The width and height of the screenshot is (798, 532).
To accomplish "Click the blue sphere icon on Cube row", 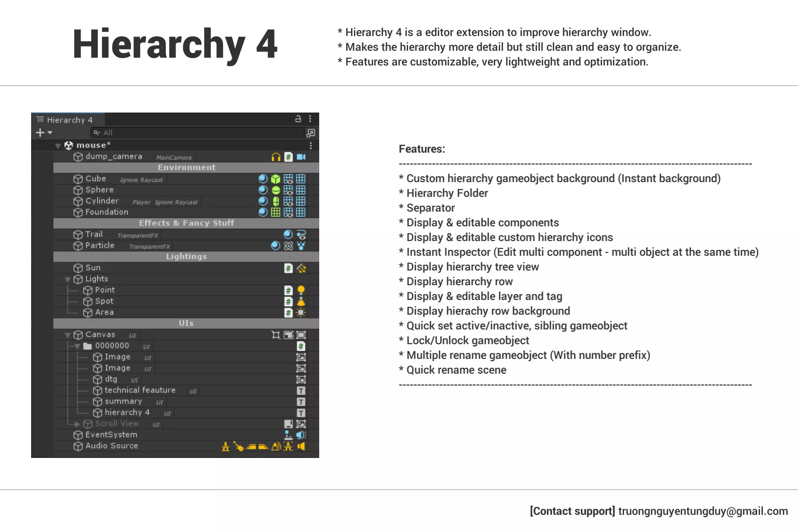I will 263,179.
